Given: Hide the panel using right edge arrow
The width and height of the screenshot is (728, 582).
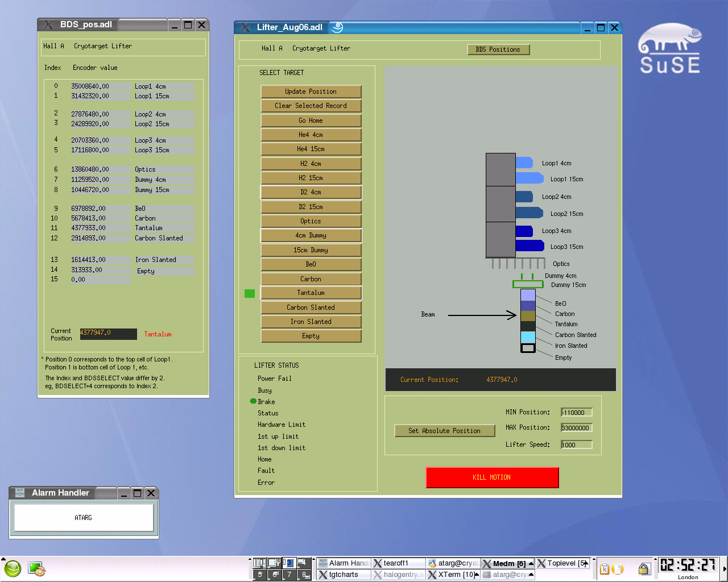Looking at the screenshot, I should coord(724,568).
